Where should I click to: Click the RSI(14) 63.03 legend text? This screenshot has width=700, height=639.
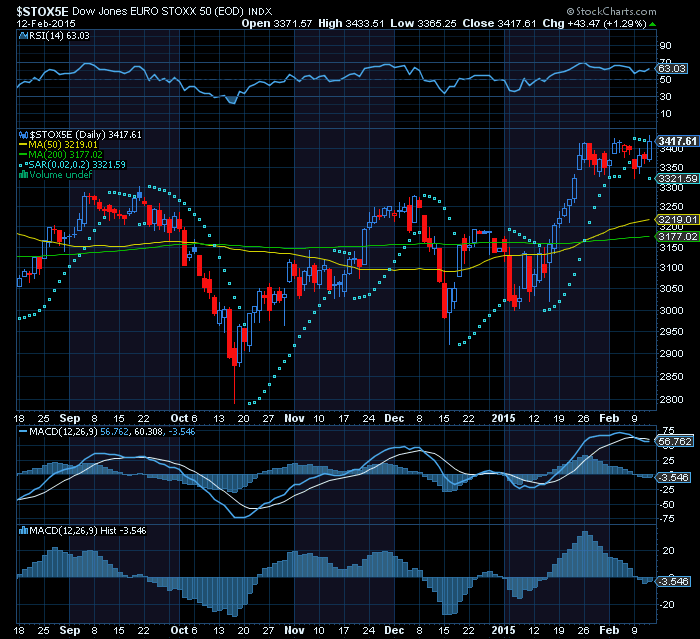pos(59,36)
